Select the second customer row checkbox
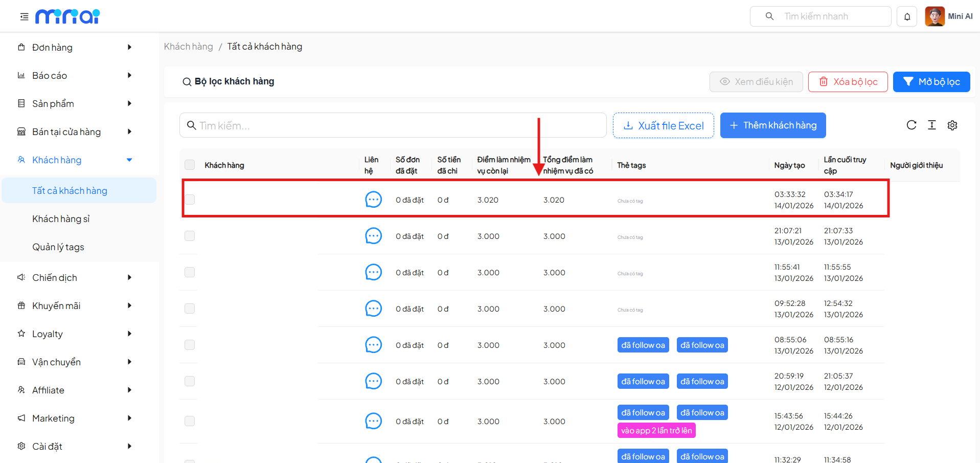 click(190, 236)
